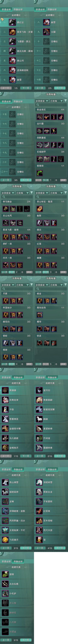The width and height of the screenshot is (68, 644).
Task: Expand 全部套装 dropdown above 月骐 set
Action: (x=8, y=285)
